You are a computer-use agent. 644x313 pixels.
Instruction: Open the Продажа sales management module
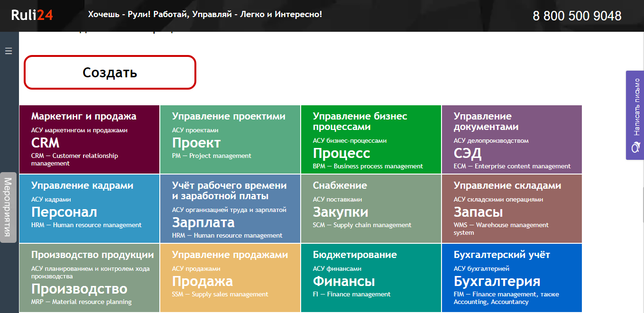[x=230, y=278]
